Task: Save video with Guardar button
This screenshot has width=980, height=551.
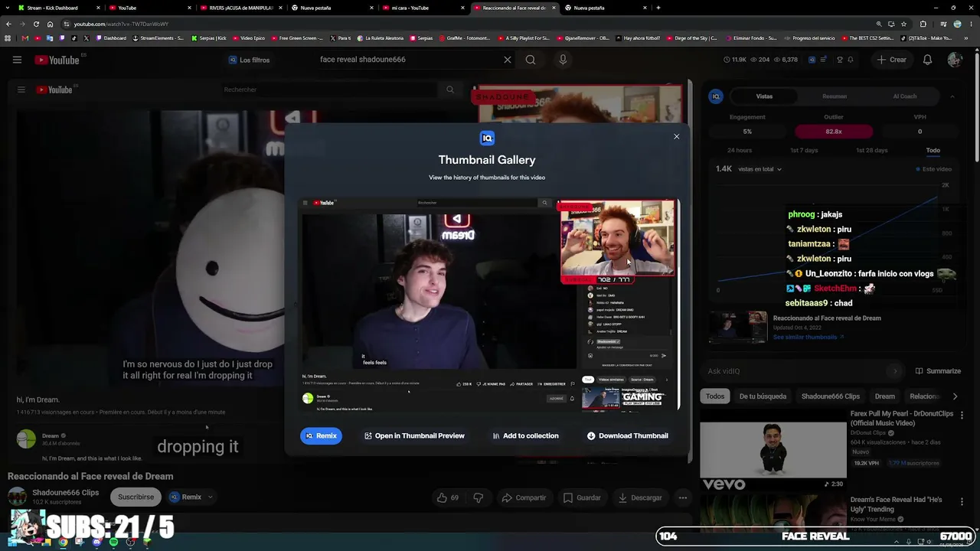Action: point(582,498)
